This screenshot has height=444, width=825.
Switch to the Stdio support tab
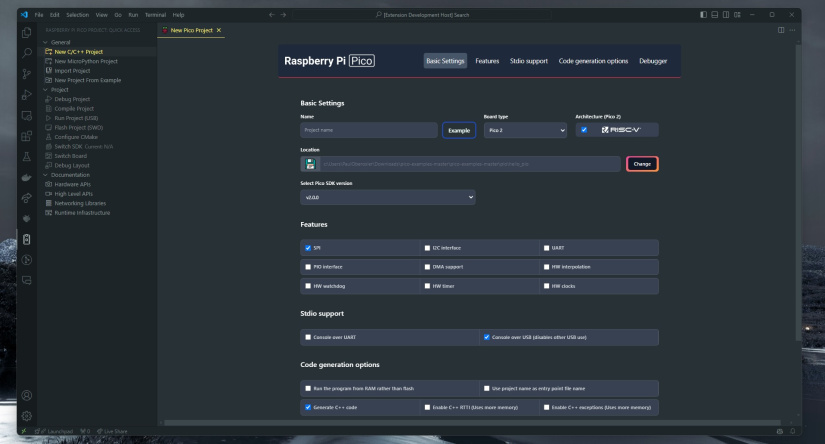[x=528, y=61]
